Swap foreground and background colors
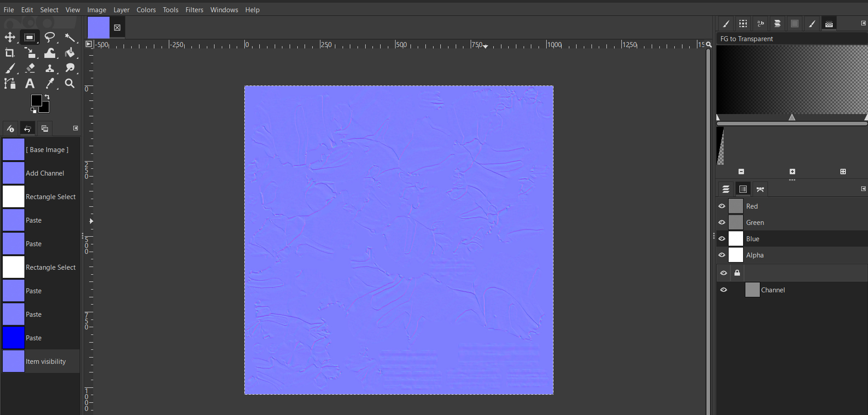Screen dimensions: 868x415 pyautogui.click(x=47, y=97)
